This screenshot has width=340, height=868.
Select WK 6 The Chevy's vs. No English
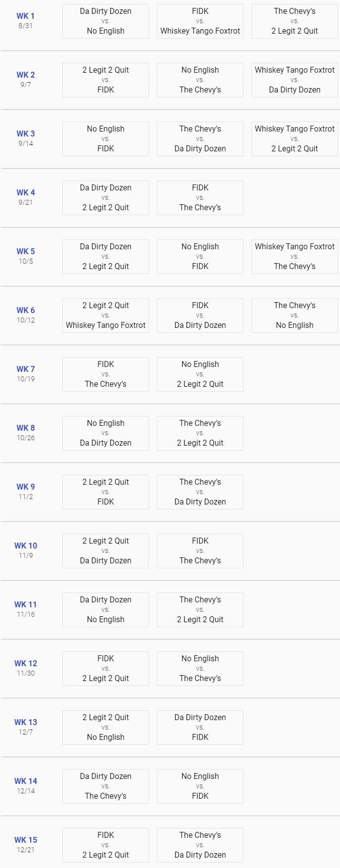click(x=294, y=316)
